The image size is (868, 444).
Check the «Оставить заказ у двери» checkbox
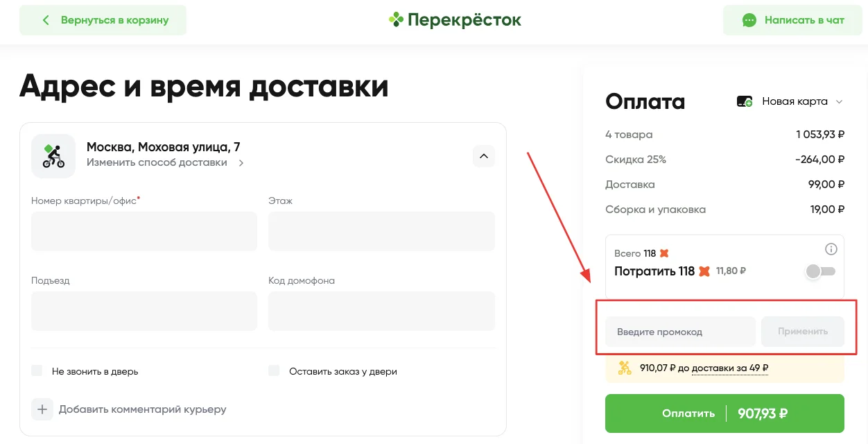coord(275,370)
